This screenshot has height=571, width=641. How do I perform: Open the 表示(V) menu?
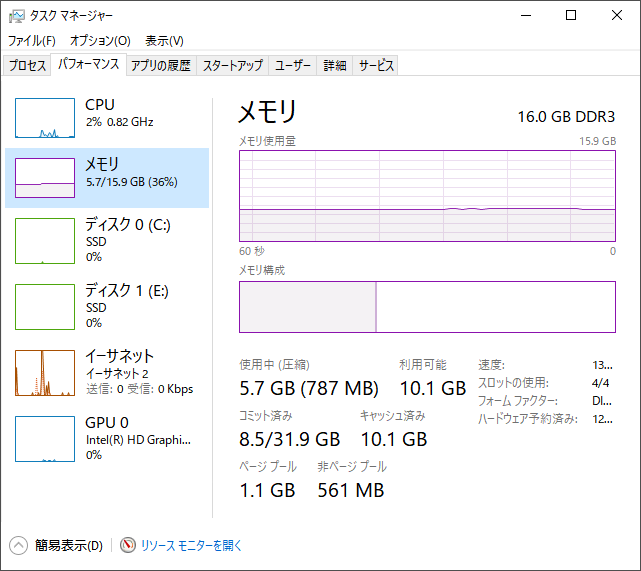(x=164, y=40)
